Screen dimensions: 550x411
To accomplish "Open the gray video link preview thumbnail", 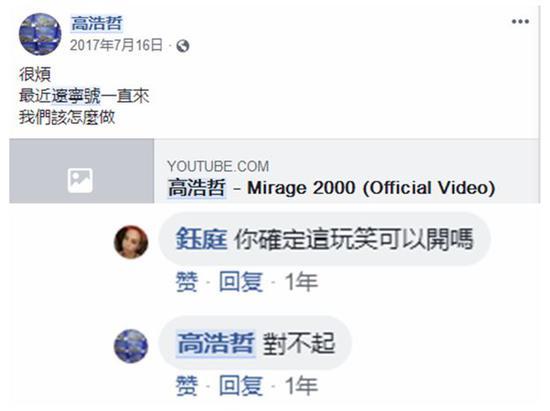I will point(82,171).
